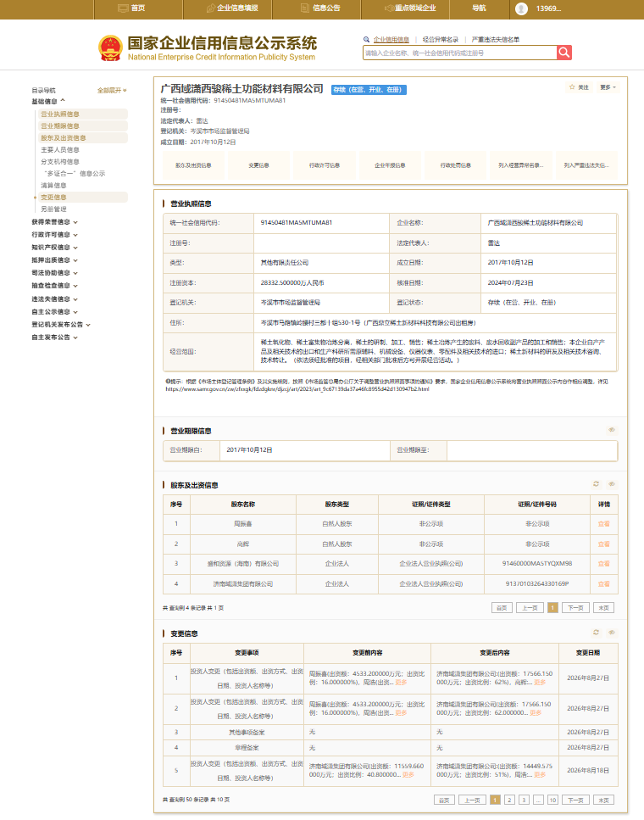
Task: Click the red search magnifier button
Action: coord(564,53)
